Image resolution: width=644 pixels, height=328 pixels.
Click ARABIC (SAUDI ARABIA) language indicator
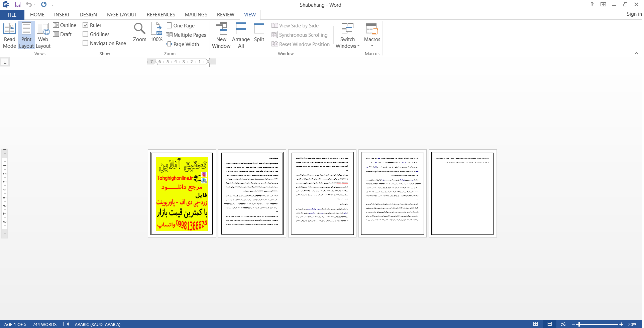click(97, 324)
